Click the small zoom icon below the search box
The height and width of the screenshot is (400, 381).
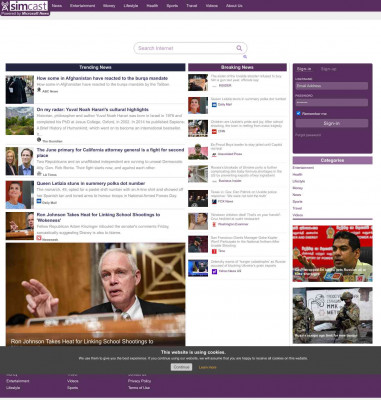coord(245,57)
